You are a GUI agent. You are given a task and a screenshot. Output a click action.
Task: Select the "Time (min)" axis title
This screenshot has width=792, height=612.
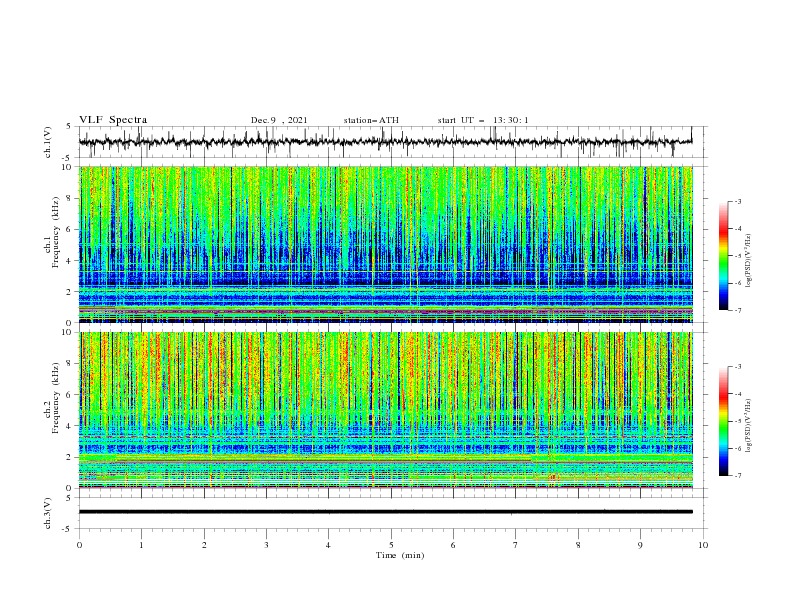click(x=400, y=555)
